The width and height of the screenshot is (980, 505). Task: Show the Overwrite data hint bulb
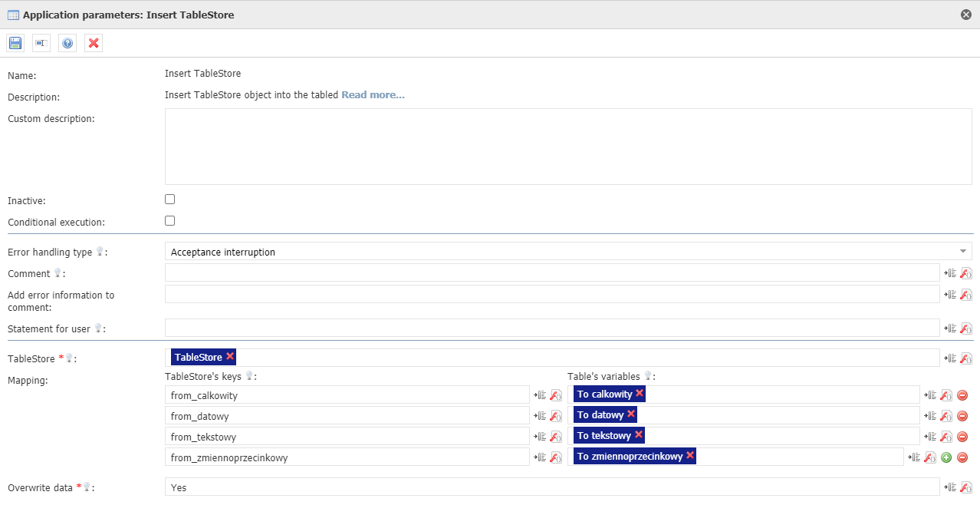87,487
